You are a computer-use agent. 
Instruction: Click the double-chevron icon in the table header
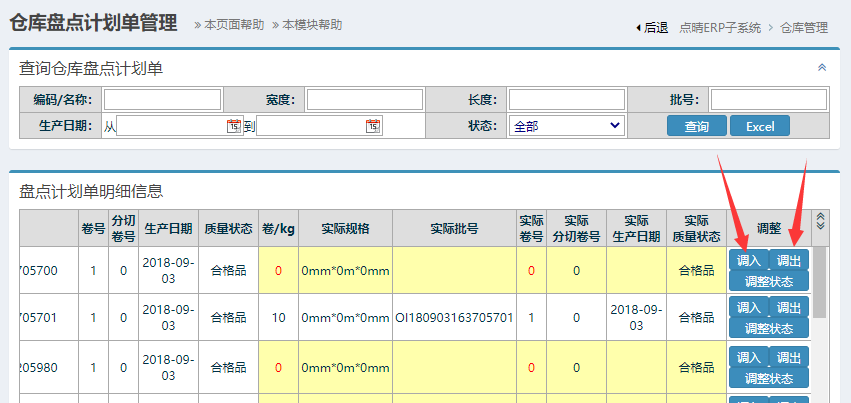[x=821, y=221]
